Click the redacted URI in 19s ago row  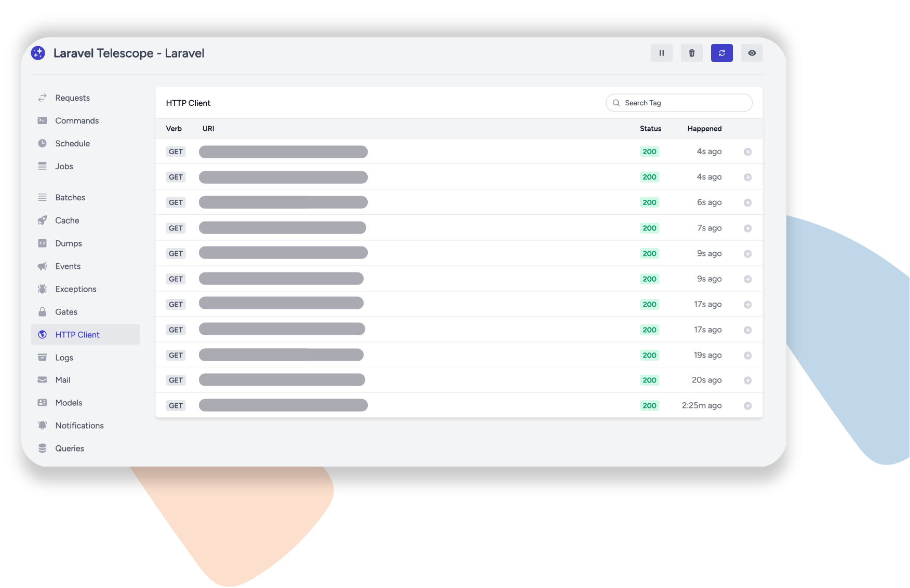point(281,355)
